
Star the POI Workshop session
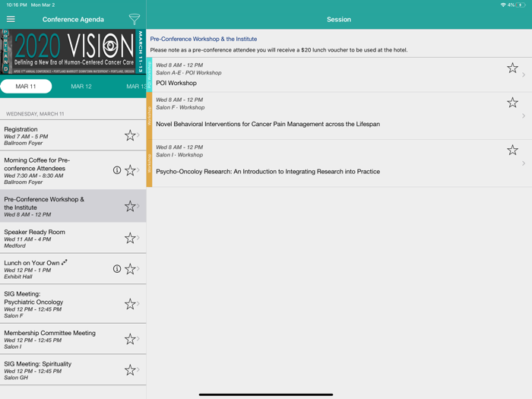click(x=512, y=68)
